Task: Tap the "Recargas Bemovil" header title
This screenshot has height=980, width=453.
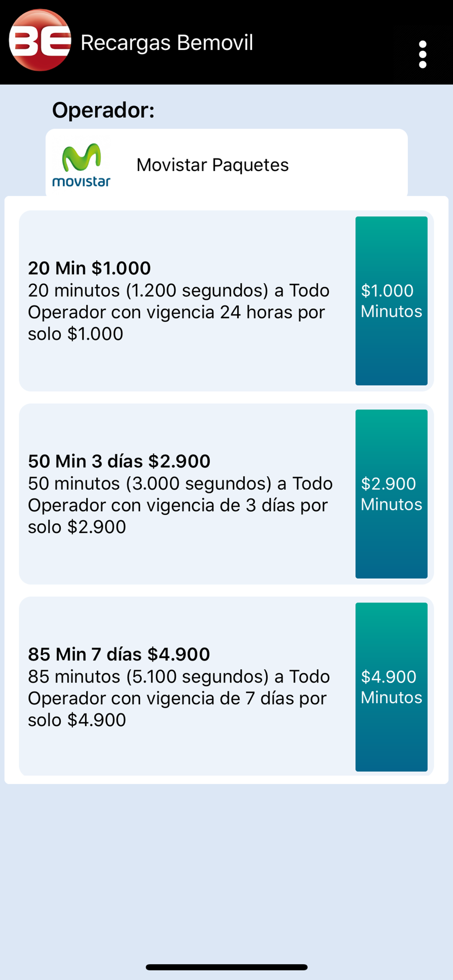Action: pyautogui.click(x=167, y=43)
